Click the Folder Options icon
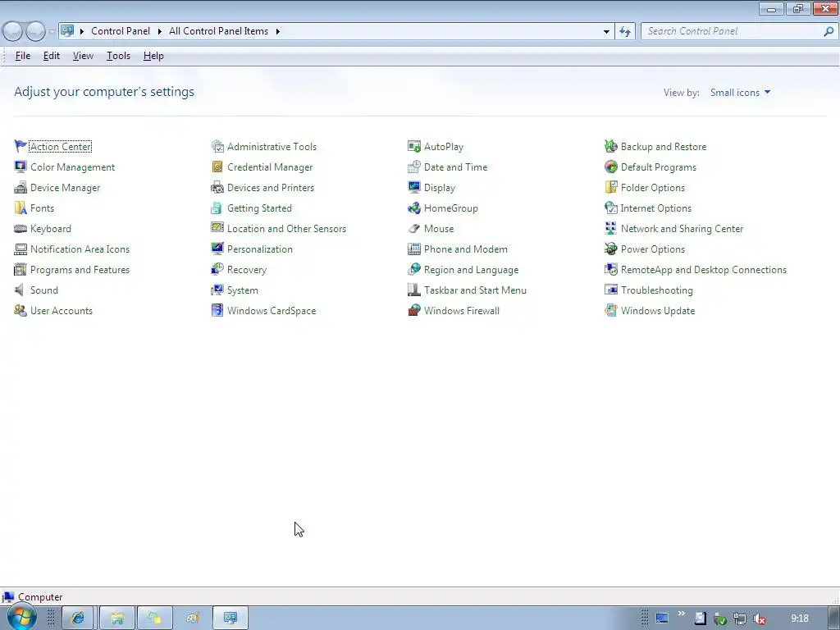The image size is (840, 630). click(x=610, y=188)
